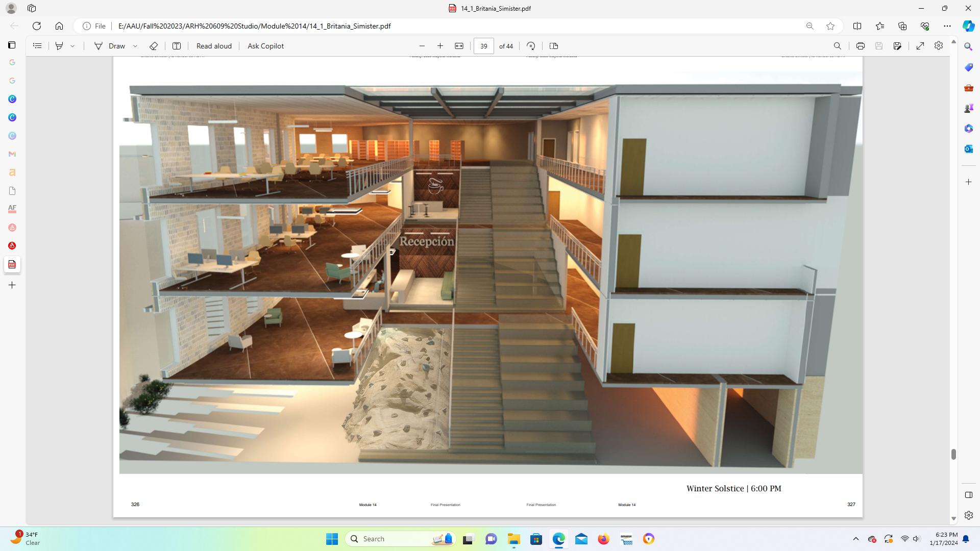This screenshot has height=551, width=980.
Task: Select the Highlight tool
Action: pyautogui.click(x=59, y=46)
